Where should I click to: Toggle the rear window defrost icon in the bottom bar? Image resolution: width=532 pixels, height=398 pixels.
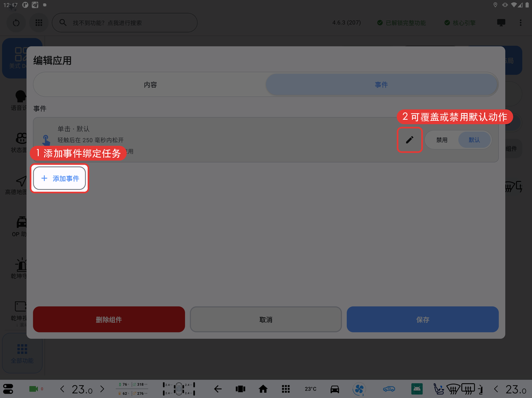click(x=468, y=389)
